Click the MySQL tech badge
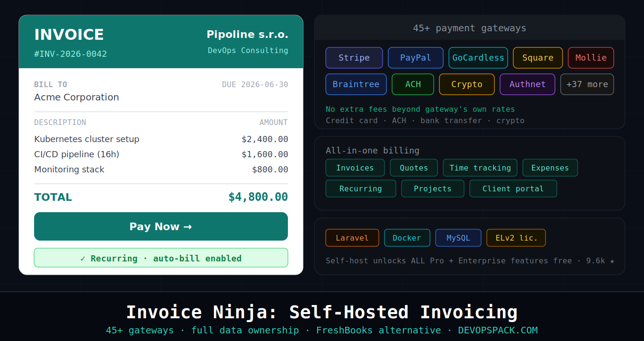The height and width of the screenshot is (341, 644). point(458,238)
